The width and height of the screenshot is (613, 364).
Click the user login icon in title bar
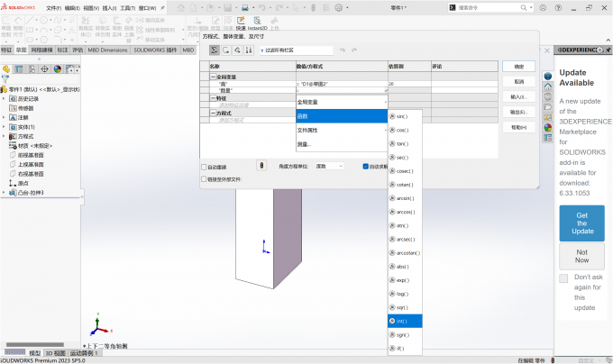click(x=543, y=7)
